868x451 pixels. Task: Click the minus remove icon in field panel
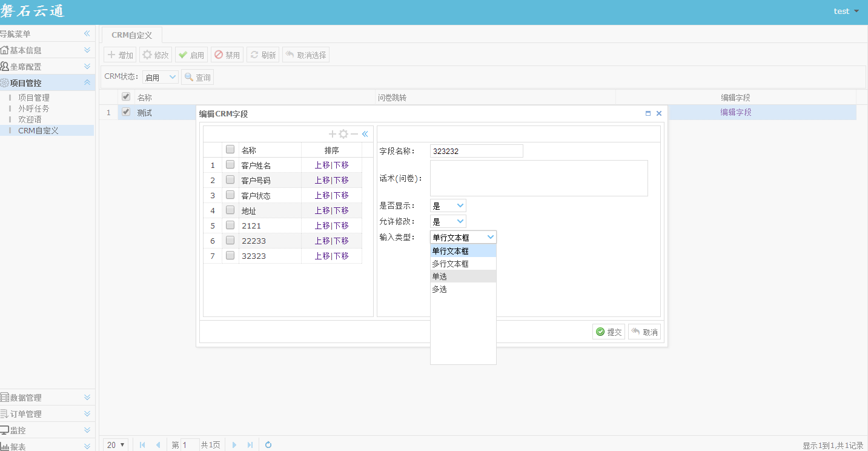point(354,134)
